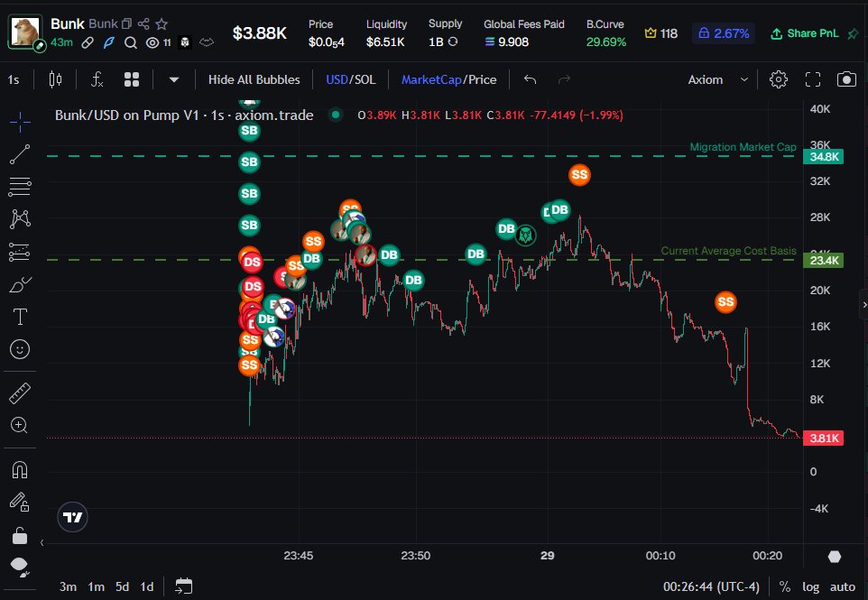Click the SS bubble near 32K
This screenshot has width=868, height=600.
(579, 175)
